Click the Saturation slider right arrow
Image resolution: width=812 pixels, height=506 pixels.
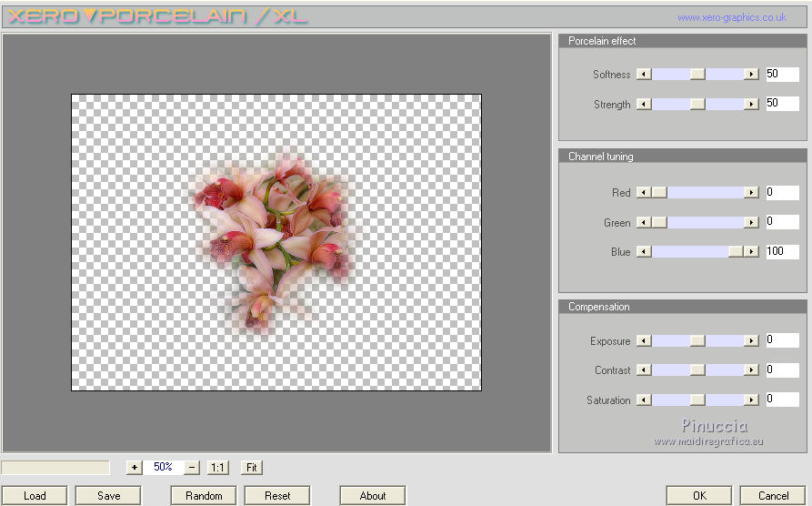click(751, 400)
